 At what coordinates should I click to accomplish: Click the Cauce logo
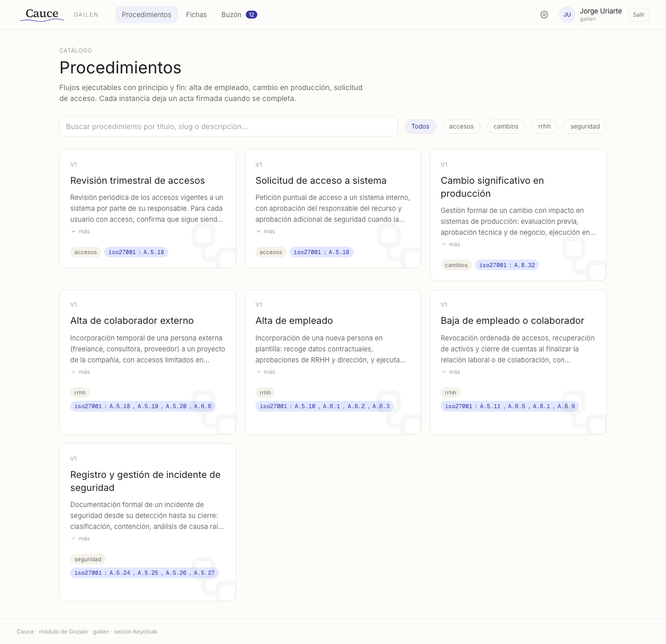tap(42, 15)
